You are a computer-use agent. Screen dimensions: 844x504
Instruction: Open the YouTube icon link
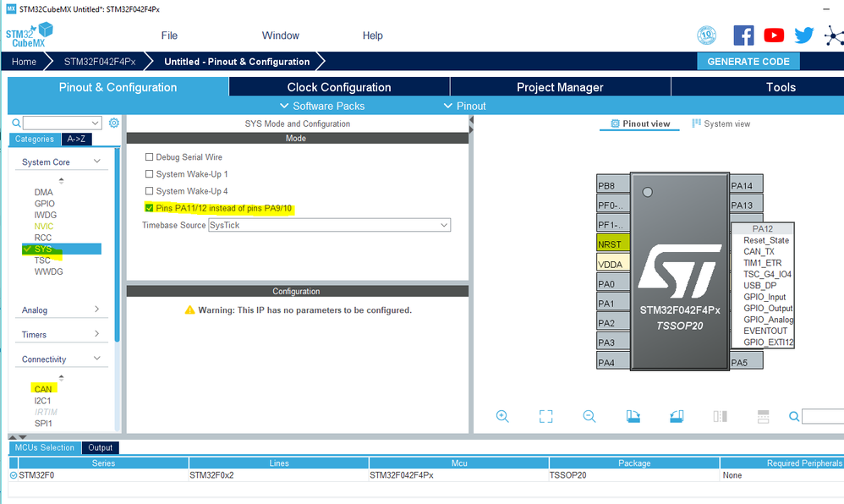(774, 36)
